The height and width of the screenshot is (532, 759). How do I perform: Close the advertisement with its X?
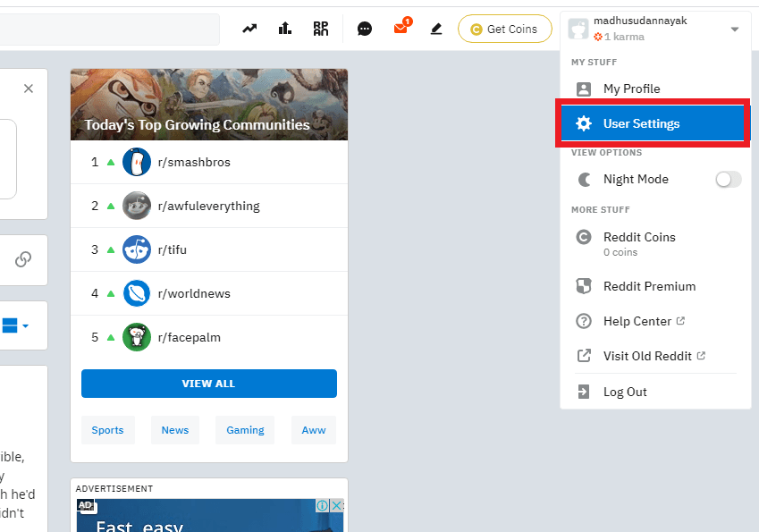(x=337, y=506)
